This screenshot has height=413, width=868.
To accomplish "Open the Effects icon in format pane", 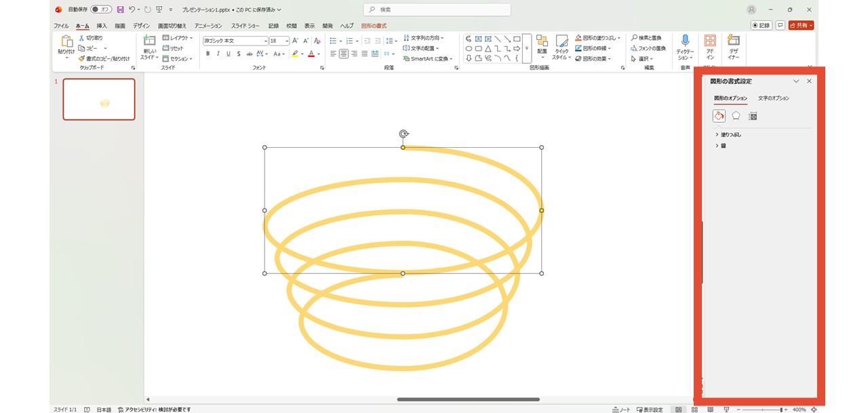I will pos(736,116).
